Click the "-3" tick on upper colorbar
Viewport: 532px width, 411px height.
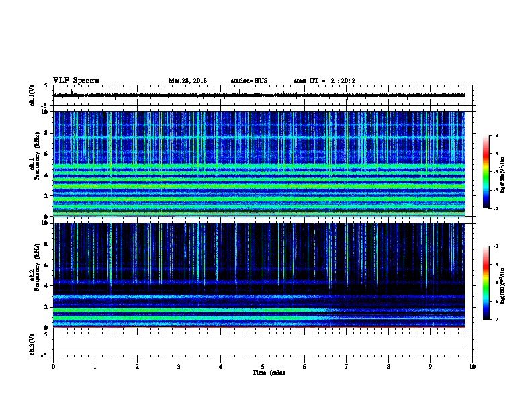(x=495, y=136)
